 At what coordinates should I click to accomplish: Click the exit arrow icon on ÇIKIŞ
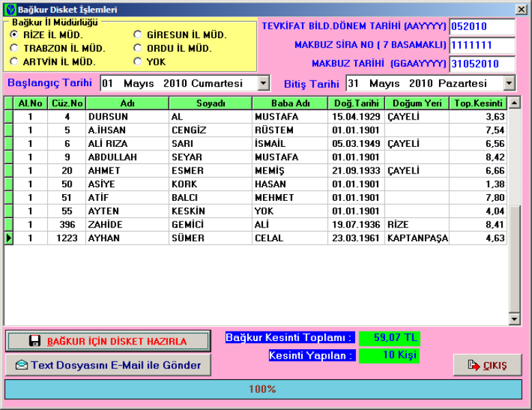point(474,365)
